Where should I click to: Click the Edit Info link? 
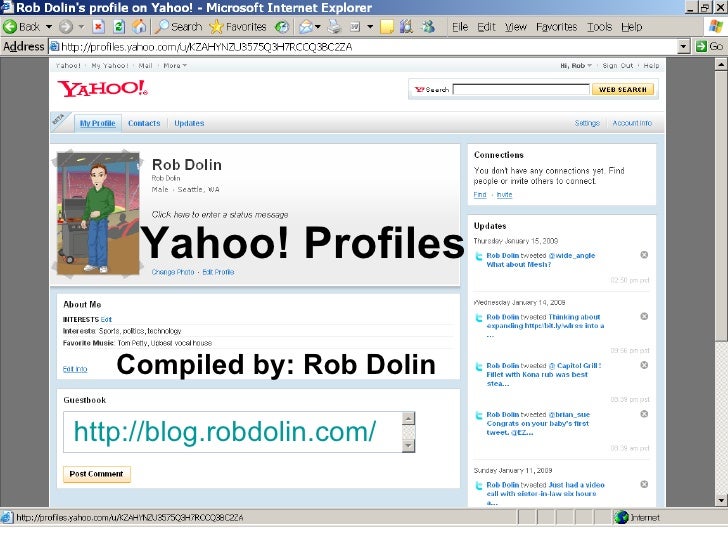75,369
